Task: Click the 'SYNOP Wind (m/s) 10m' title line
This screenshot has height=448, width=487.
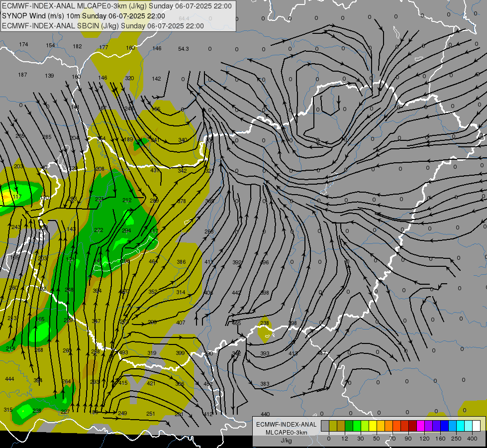Action: coord(84,16)
